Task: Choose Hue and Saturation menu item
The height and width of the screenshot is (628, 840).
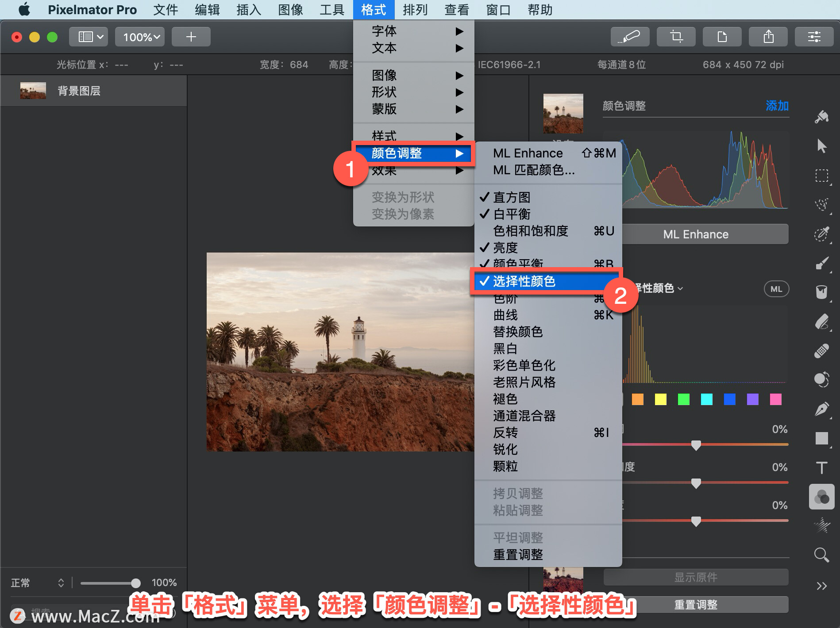Action: 548,231
